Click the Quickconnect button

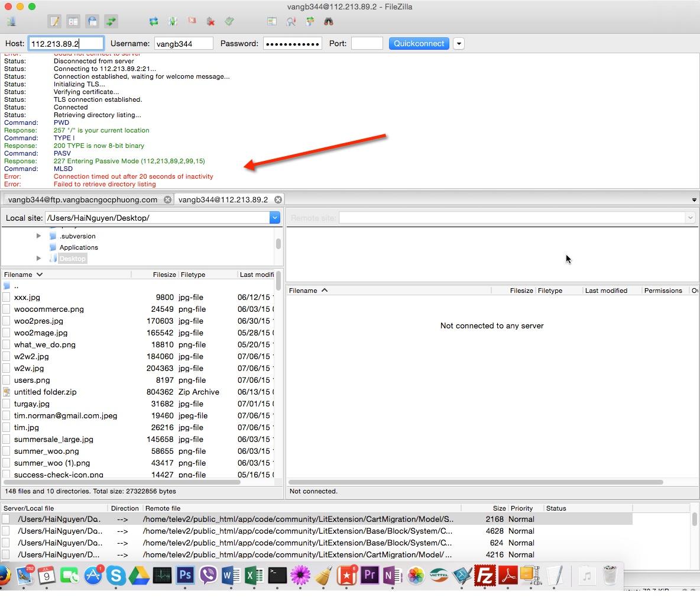pyautogui.click(x=419, y=43)
